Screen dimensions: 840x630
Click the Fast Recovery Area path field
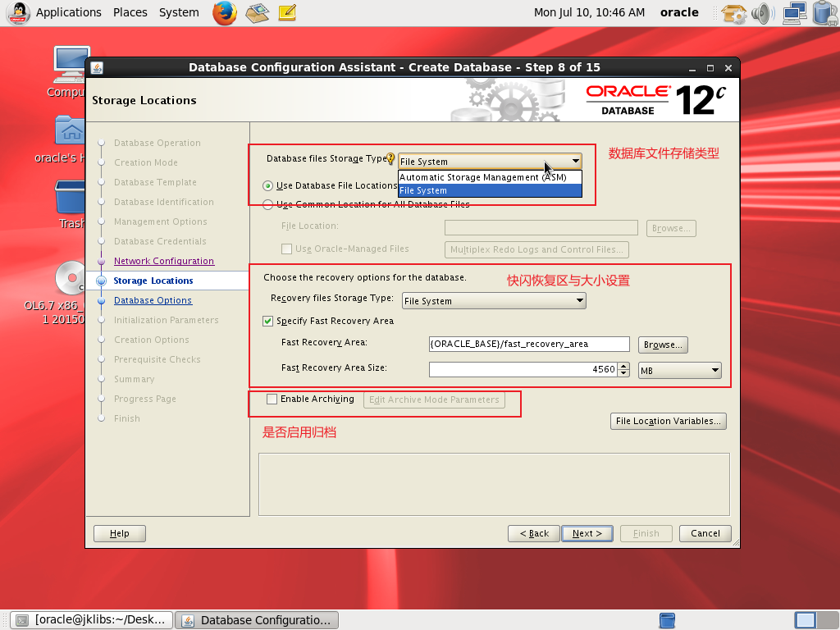529,345
